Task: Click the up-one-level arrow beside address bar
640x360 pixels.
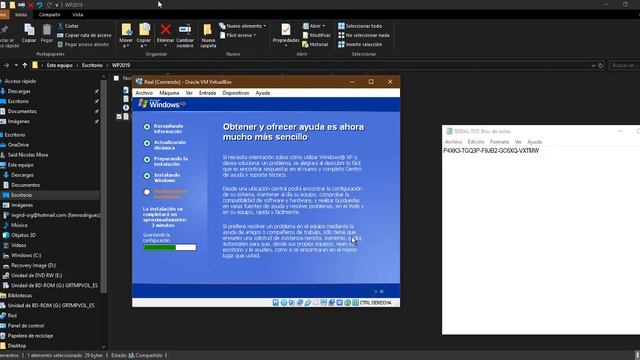Action: (25, 65)
